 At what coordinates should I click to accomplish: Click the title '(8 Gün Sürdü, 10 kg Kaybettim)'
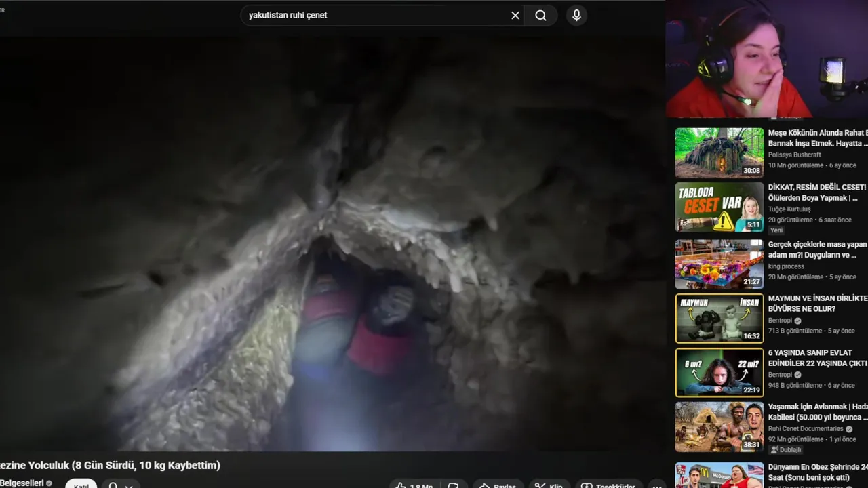(146, 465)
